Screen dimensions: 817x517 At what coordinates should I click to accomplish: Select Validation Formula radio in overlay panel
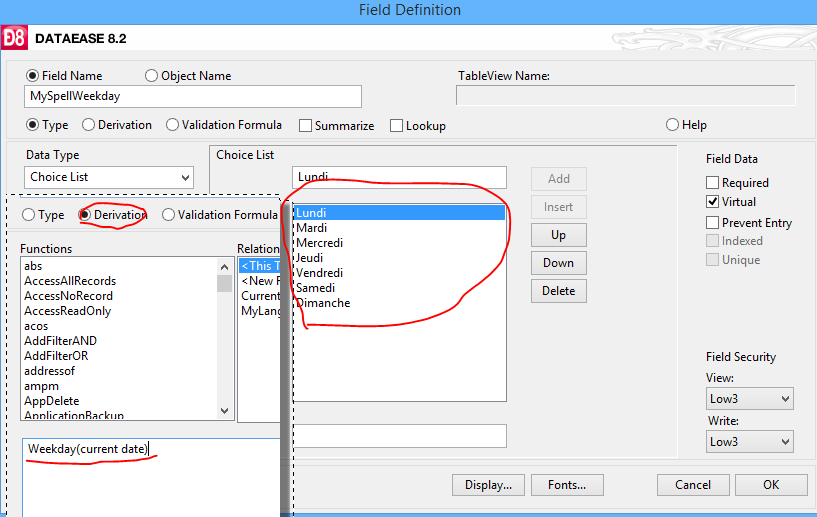[168, 215]
